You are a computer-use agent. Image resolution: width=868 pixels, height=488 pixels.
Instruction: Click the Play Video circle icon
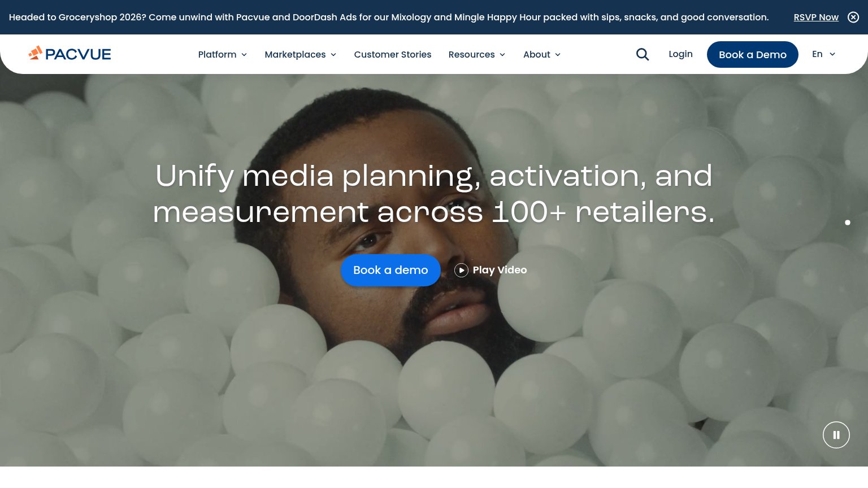[461, 270]
